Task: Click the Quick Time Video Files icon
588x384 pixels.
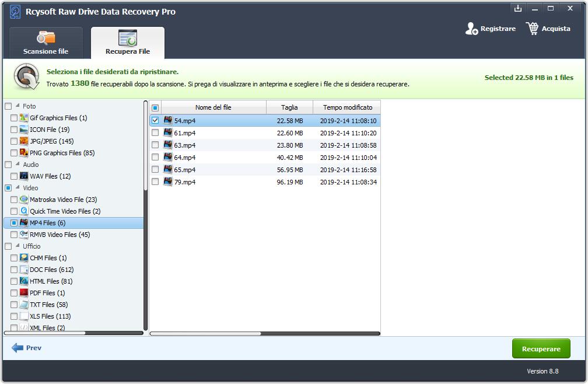Action: pos(24,211)
